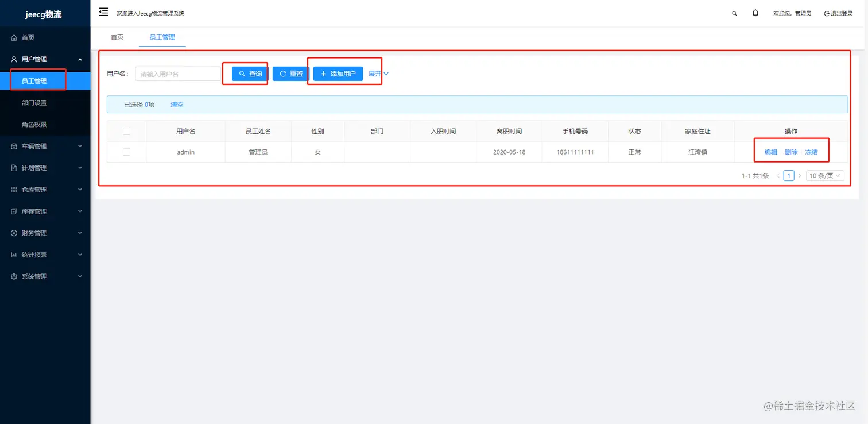Click 编辑 for the admin row
Image resolution: width=868 pixels, height=424 pixels.
click(770, 152)
